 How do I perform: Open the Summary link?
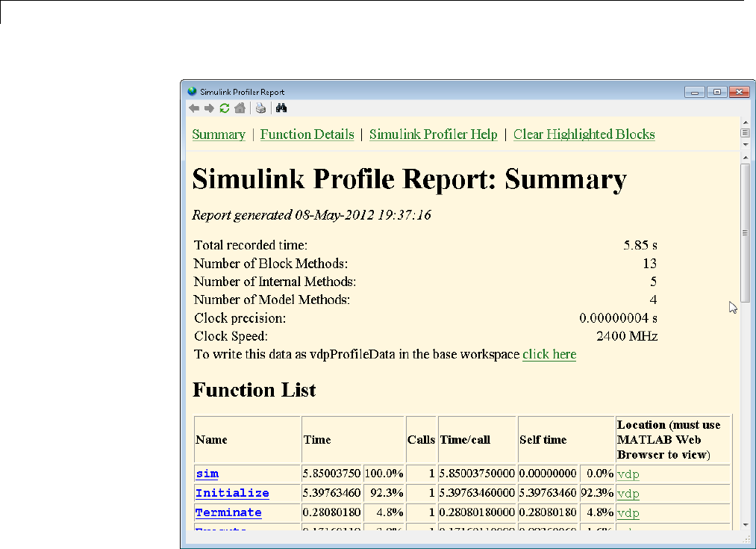(x=219, y=134)
